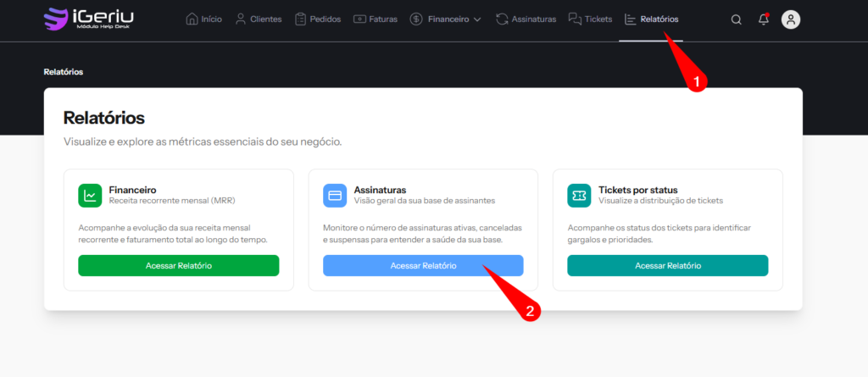Click blue Acessar Relatório button for Assinaturas
The image size is (868, 377).
423,266
